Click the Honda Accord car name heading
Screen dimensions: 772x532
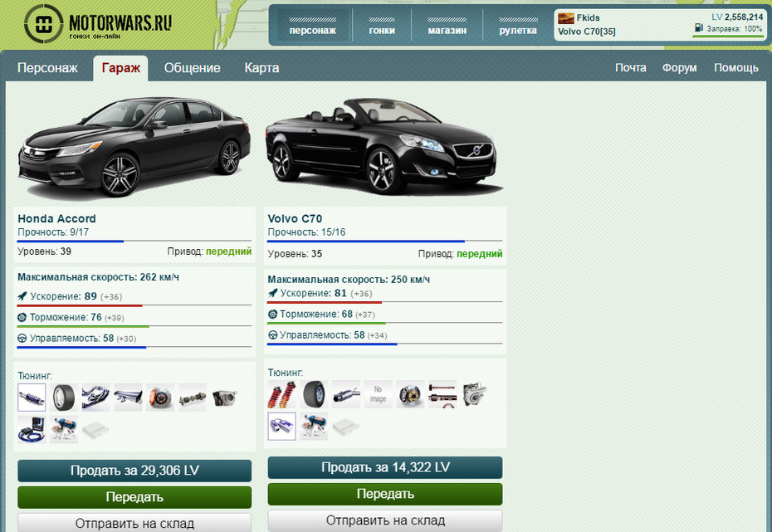pyautogui.click(x=56, y=218)
